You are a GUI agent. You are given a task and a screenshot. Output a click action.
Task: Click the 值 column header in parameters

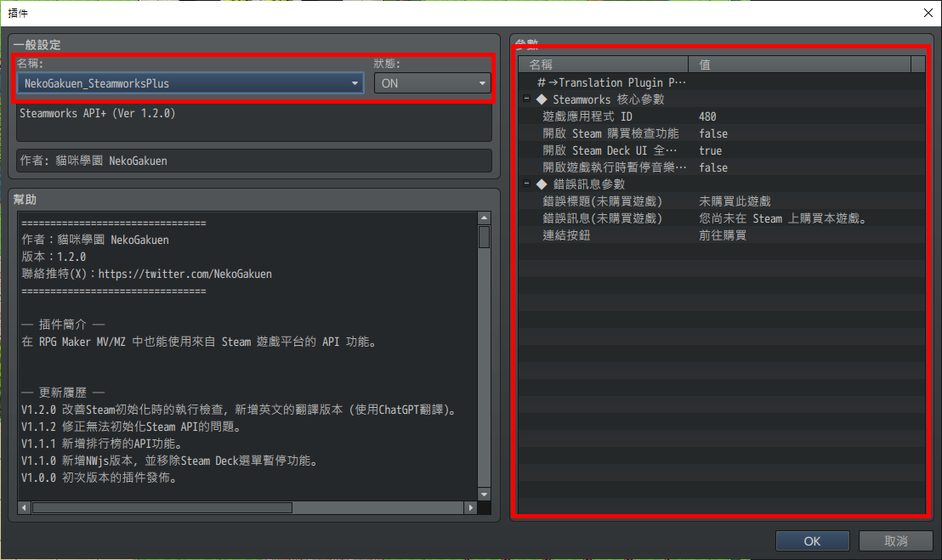[x=800, y=65]
